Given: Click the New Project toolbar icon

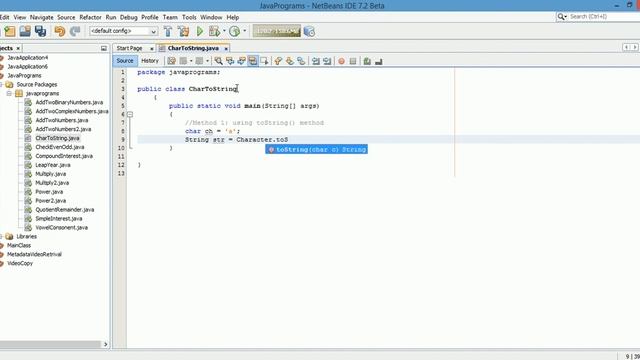Looking at the screenshot, I should coord(10,31).
